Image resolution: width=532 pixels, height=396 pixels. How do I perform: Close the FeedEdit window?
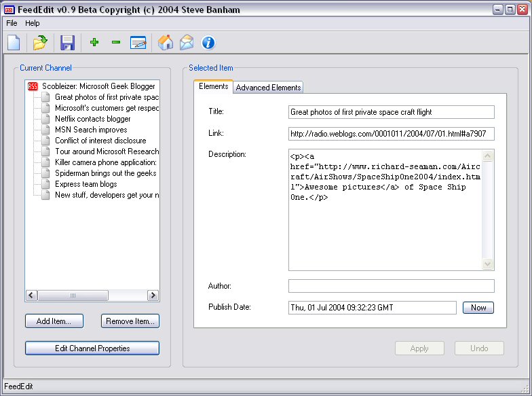pyautogui.click(x=522, y=10)
